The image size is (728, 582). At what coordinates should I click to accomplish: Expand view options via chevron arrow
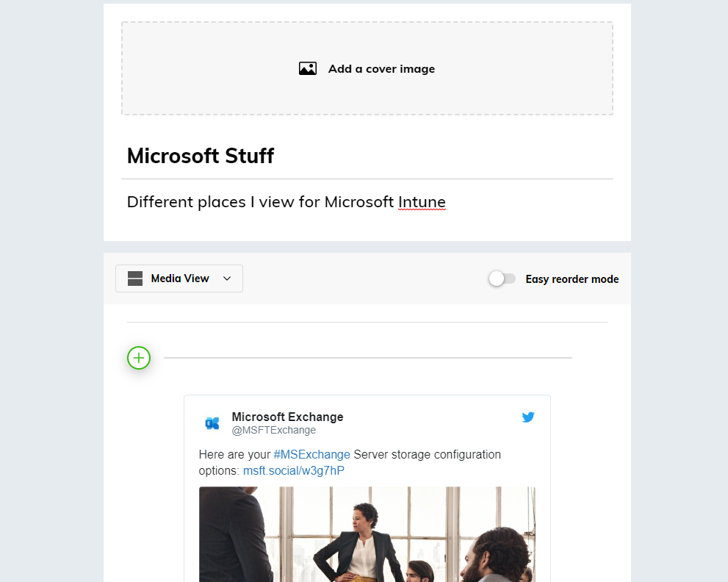pos(227,279)
